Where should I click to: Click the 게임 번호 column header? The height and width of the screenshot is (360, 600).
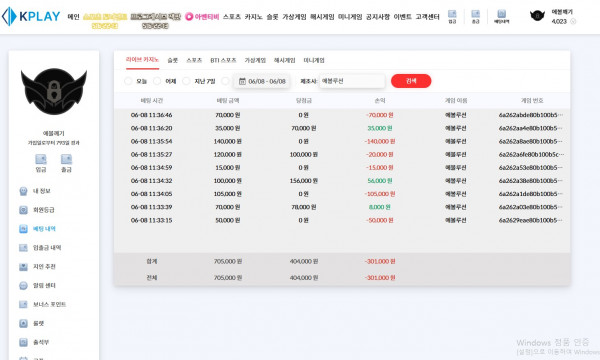point(532,101)
